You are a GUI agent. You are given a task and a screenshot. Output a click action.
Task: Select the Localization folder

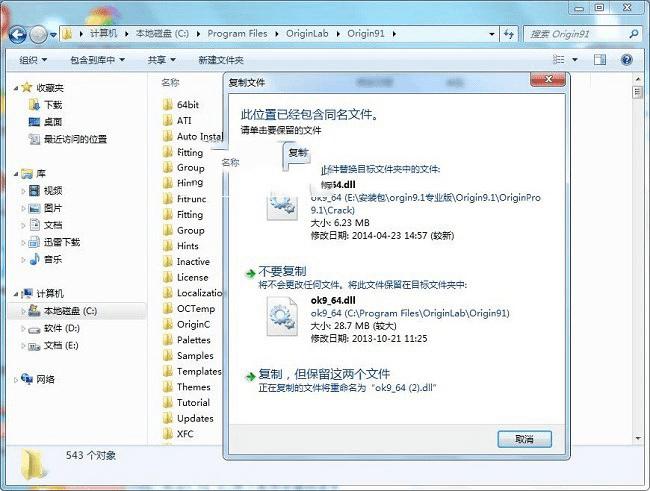click(200, 293)
